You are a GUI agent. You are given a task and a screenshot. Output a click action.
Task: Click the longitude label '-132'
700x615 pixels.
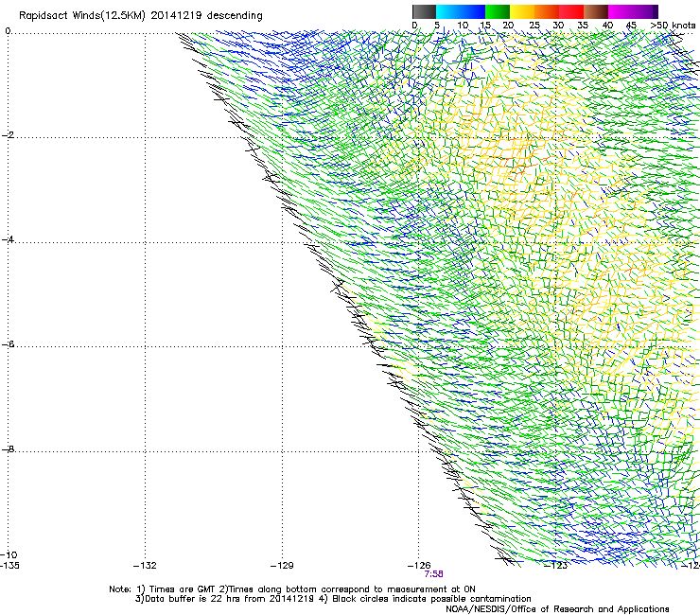pyautogui.click(x=145, y=566)
